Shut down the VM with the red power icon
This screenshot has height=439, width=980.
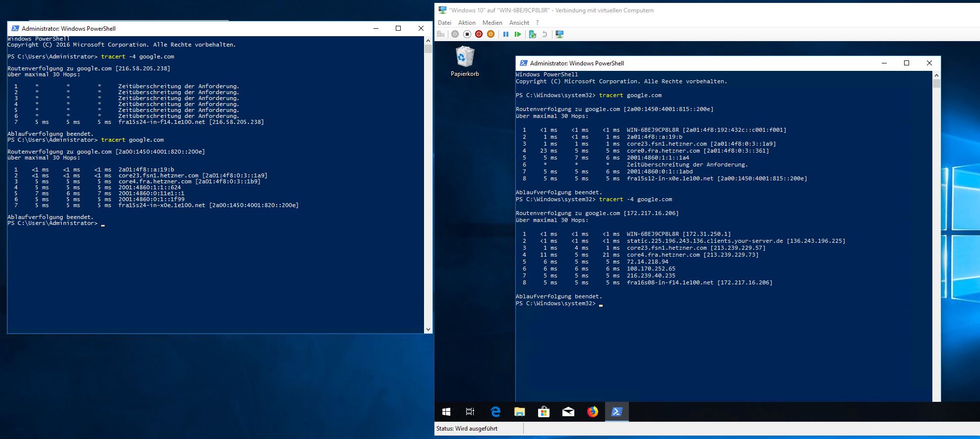(479, 34)
